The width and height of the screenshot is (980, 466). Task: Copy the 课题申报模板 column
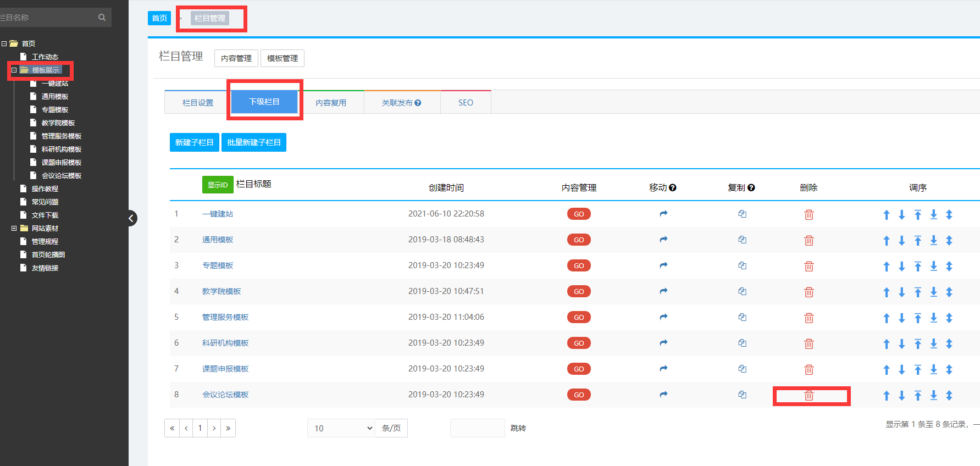[742, 369]
